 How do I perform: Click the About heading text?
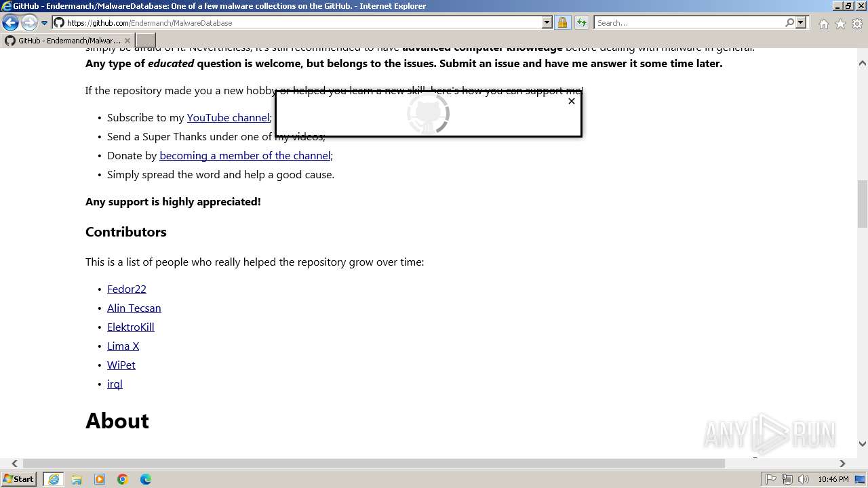[x=117, y=421]
